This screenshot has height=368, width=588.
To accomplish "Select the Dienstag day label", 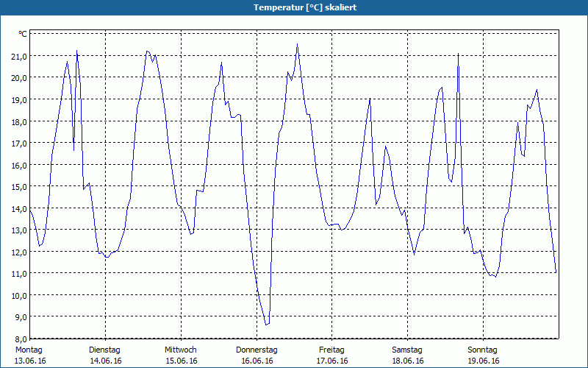I will click(x=104, y=350).
